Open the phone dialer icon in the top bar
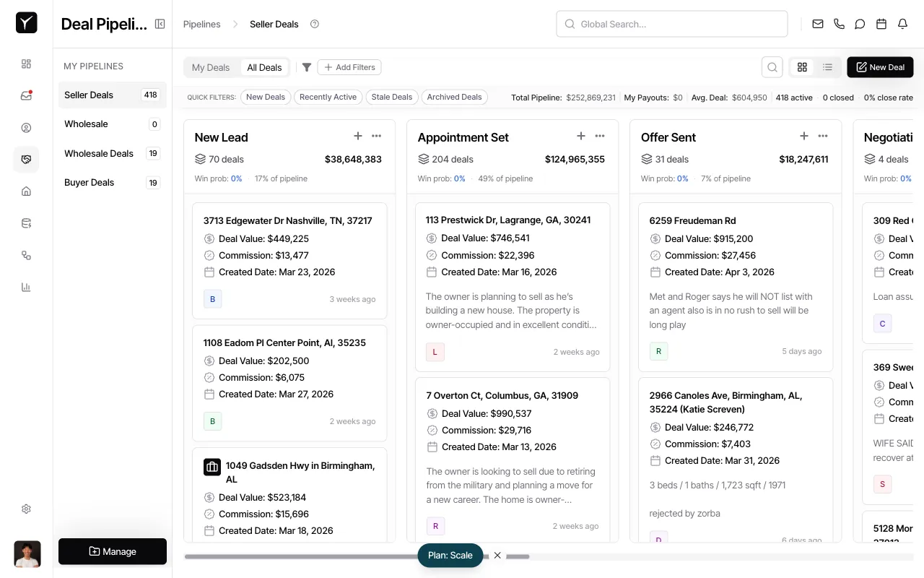924x578 pixels. tap(839, 24)
